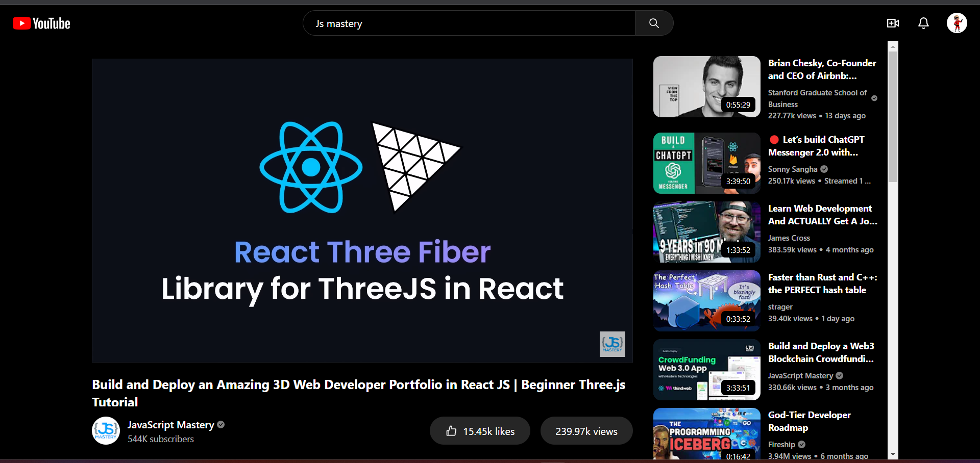Open Build and Deploy a Web3 Blockchain title
This screenshot has height=463, width=980.
point(821,352)
